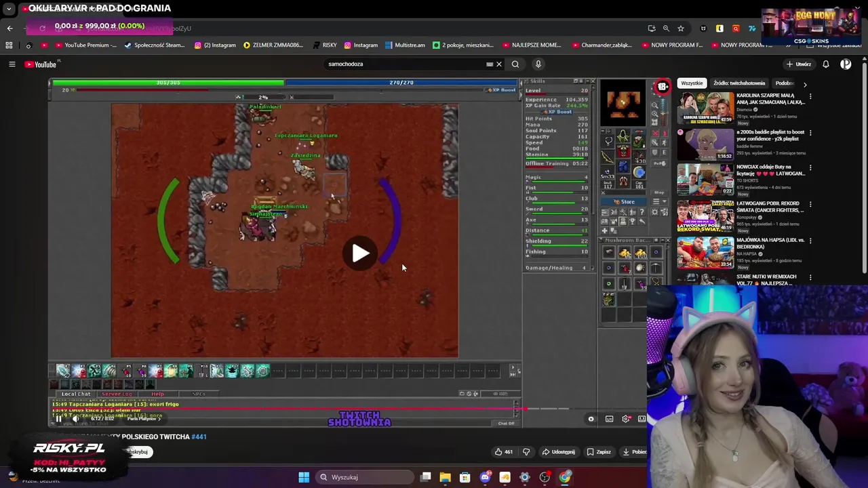This screenshot has height=488, width=868.
Task: Open options for ŁATWOGANG POBIŁ REKORD video
Action: tap(810, 204)
